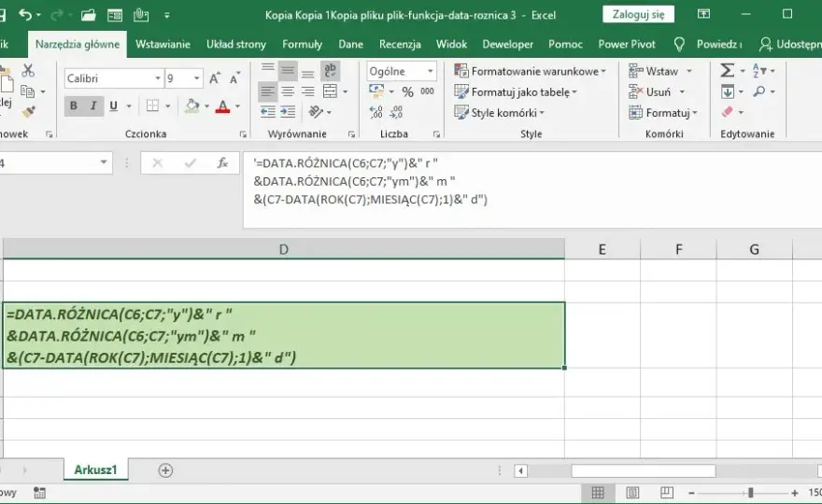Viewport: 822px width, 504px height.
Task: Open the Power Pivot tab
Action: pos(627,45)
